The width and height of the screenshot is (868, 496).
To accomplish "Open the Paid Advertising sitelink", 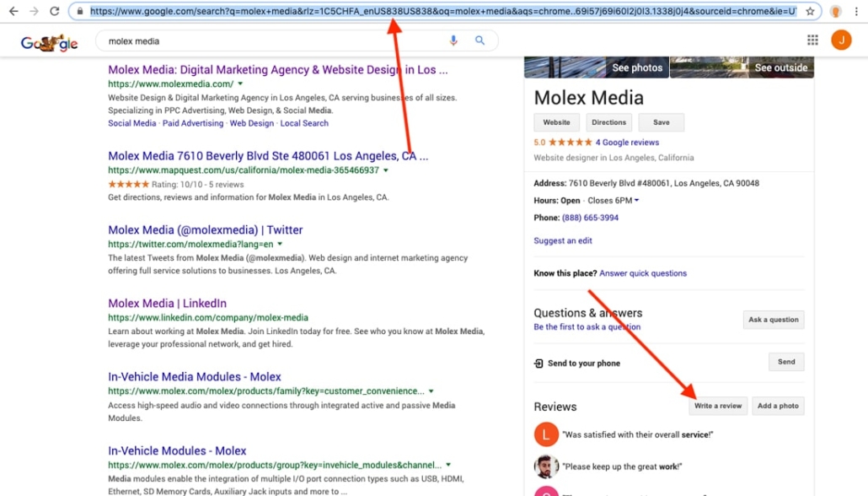I will pyautogui.click(x=193, y=123).
